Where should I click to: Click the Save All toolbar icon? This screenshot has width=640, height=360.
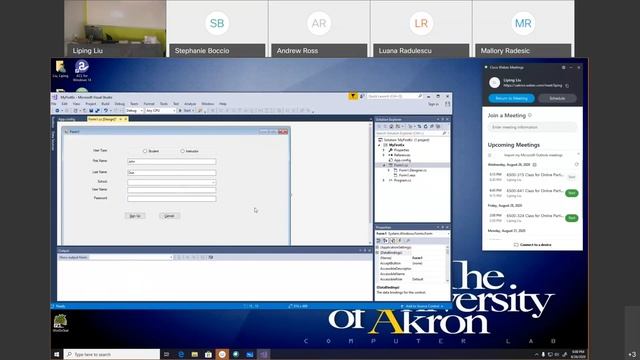point(97,111)
